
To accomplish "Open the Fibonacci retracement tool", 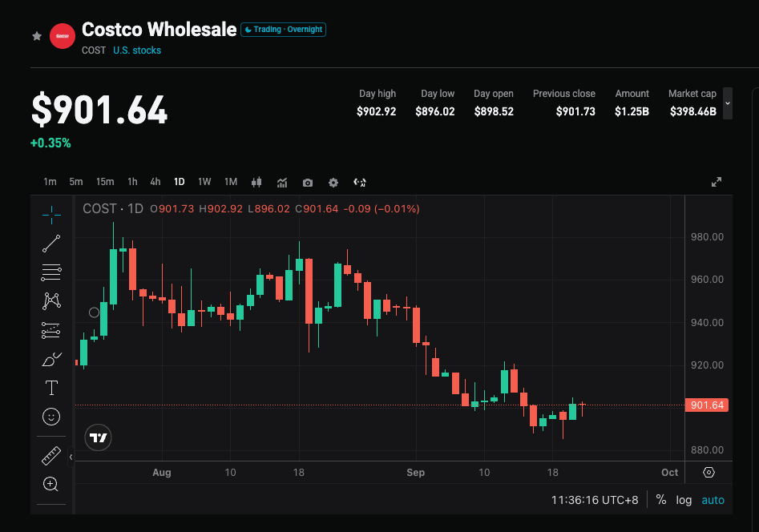I will point(51,272).
